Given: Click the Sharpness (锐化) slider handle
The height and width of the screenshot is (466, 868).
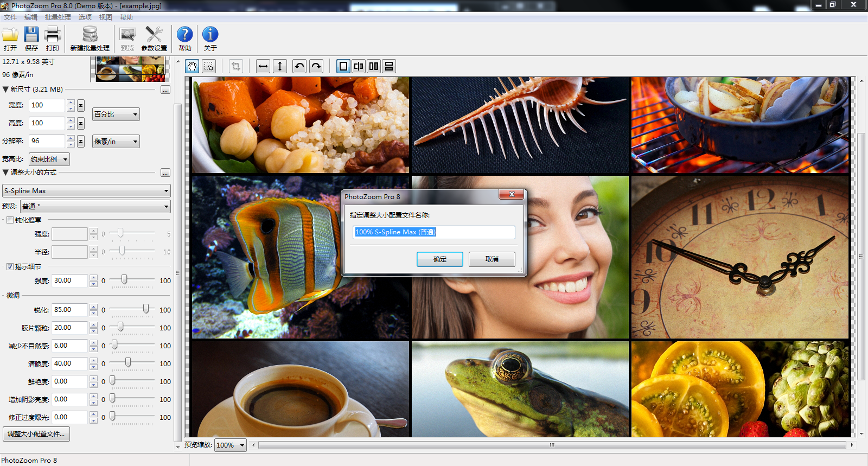Looking at the screenshot, I should pos(146,309).
